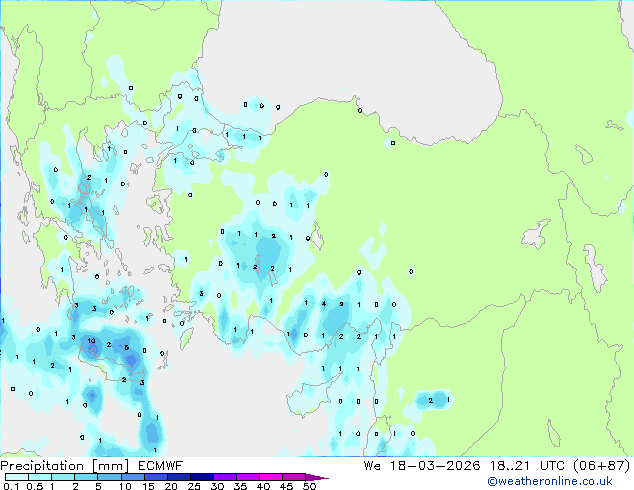Pick the 10 to 15 mm legend swatch

[133, 477]
